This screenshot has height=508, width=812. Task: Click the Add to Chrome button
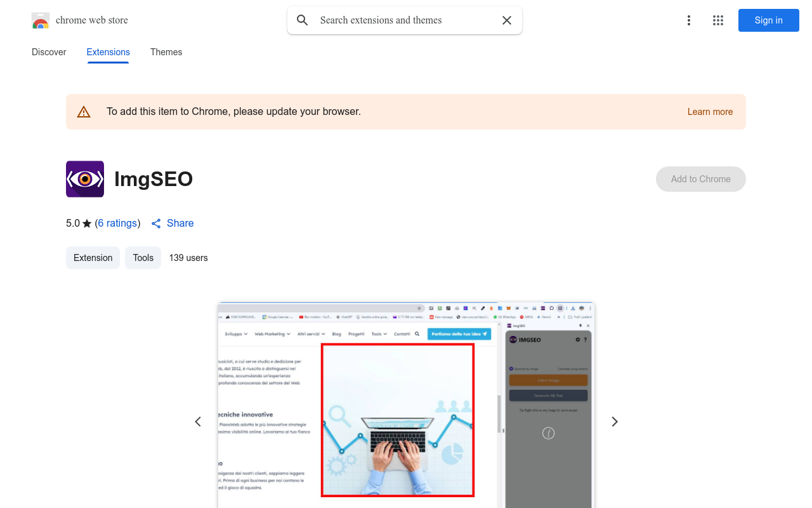pyautogui.click(x=701, y=179)
